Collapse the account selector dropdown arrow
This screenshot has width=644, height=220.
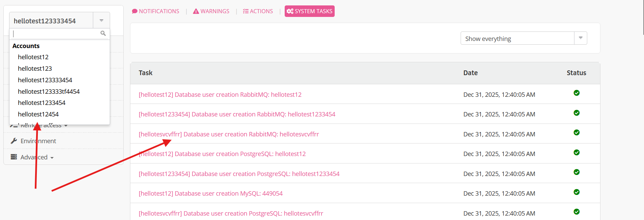tap(101, 21)
